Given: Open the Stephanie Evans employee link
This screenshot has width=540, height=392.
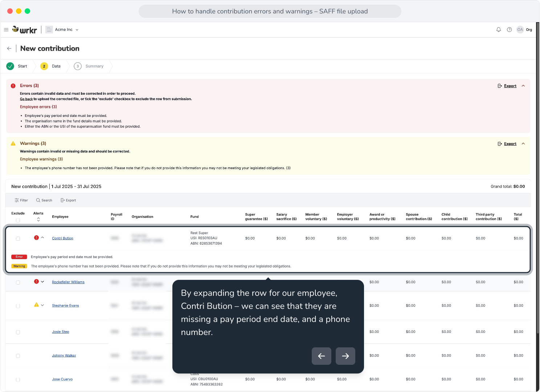Looking at the screenshot, I should point(65,306).
